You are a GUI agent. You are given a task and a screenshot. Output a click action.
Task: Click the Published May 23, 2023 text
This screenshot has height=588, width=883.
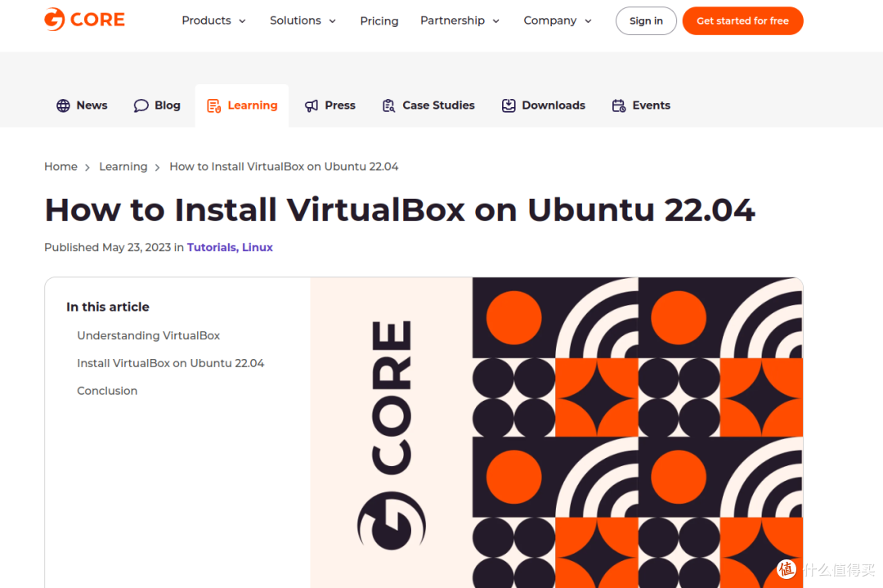pos(108,247)
